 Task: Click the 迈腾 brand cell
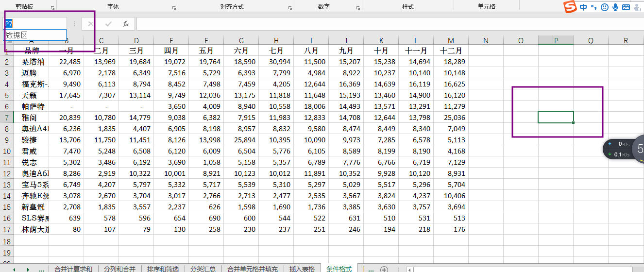pos(32,73)
